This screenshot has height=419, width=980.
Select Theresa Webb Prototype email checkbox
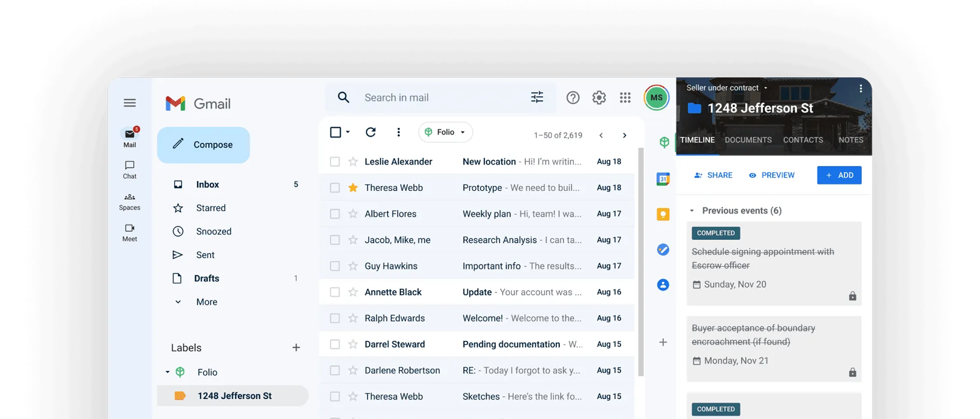[335, 188]
